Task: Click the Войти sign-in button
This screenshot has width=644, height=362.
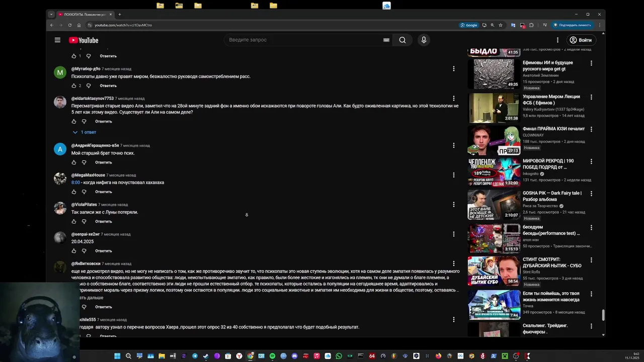Action: click(x=581, y=40)
